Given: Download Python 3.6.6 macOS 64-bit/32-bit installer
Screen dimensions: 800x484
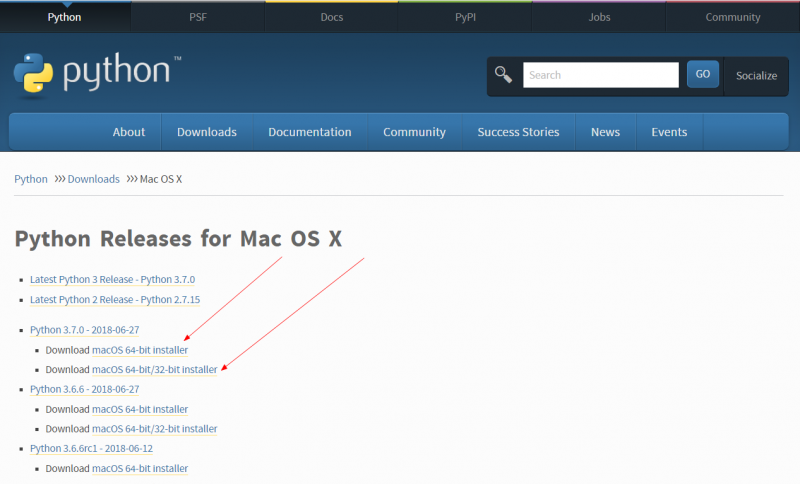Looking at the screenshot, I should pyautogui.click(x=155, y=428).
